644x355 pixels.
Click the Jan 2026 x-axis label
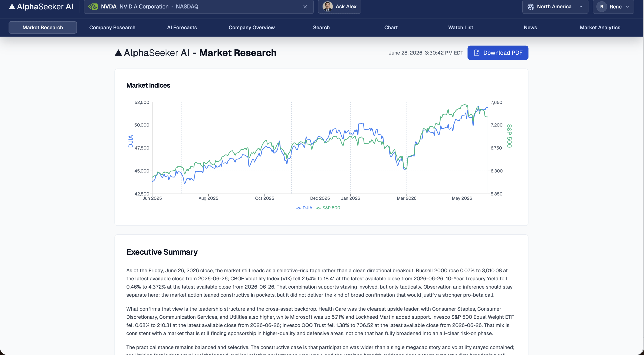[x=351, y=198]
